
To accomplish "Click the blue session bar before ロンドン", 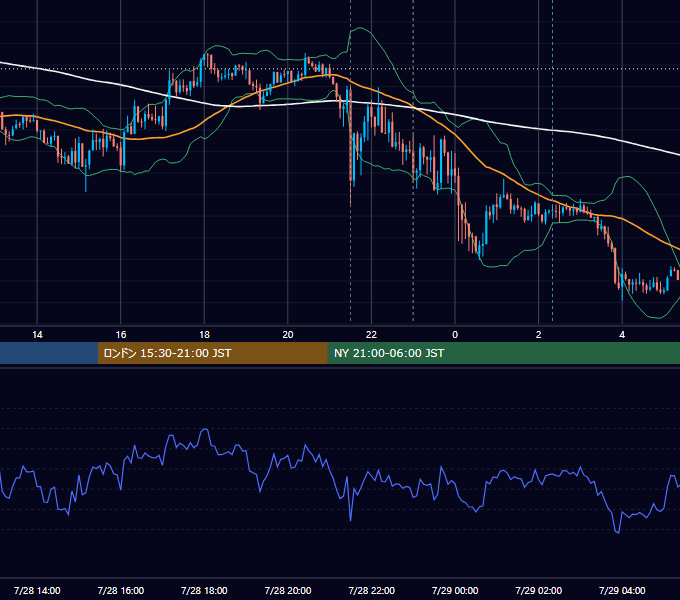I will coord(49,353).
